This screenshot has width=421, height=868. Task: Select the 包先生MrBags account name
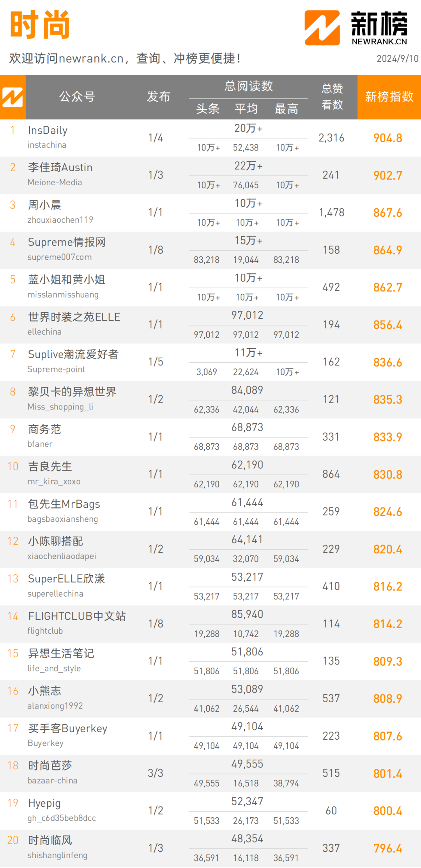click(64, 504)
